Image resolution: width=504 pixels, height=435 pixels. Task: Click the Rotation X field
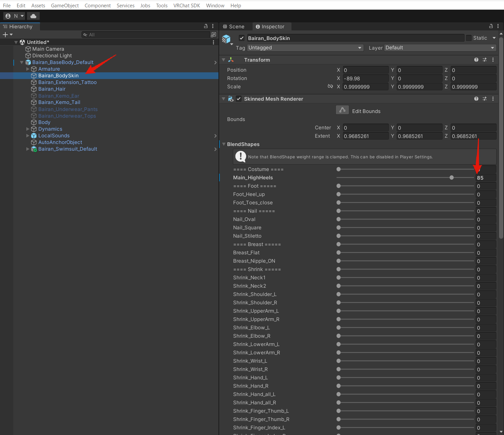pyautogui.click(x=366, y=78)
